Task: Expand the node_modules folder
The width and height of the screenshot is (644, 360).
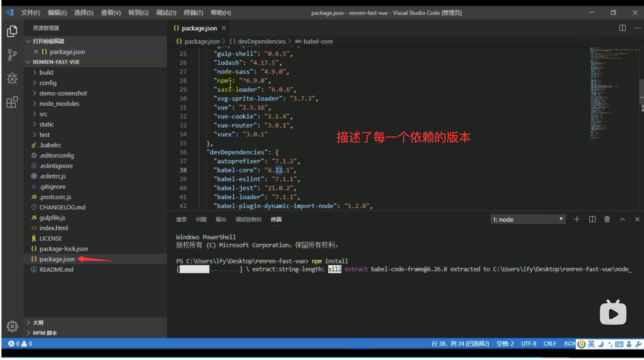Action: tap(59, 104)
